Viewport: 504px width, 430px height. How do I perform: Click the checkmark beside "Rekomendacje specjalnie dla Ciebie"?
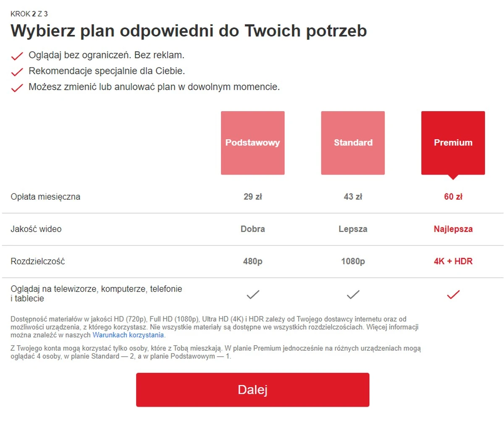17,72
